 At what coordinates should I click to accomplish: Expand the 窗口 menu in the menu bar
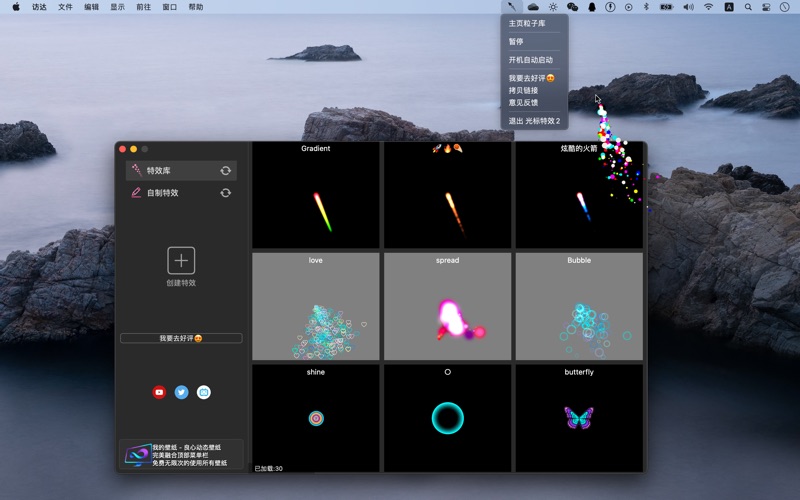pos(169,7)
